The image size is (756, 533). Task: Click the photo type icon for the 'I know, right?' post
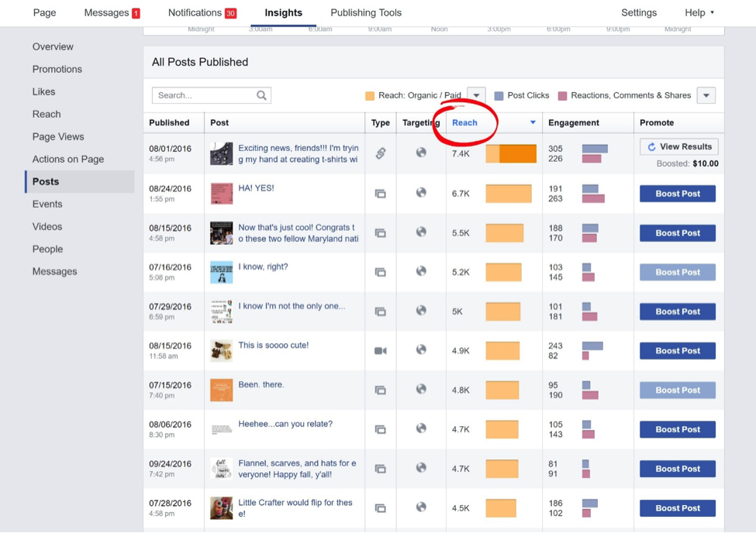point(380,272)
